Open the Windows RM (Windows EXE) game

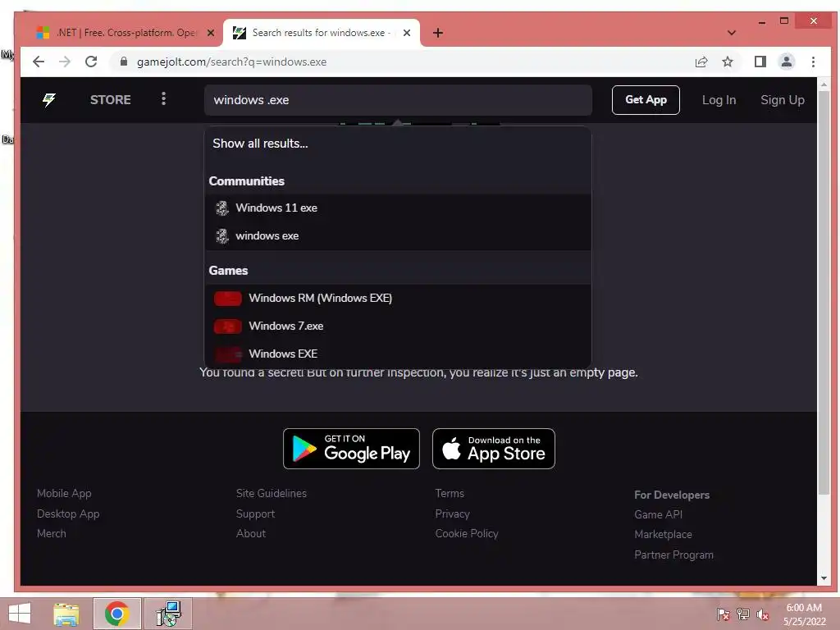398,298
